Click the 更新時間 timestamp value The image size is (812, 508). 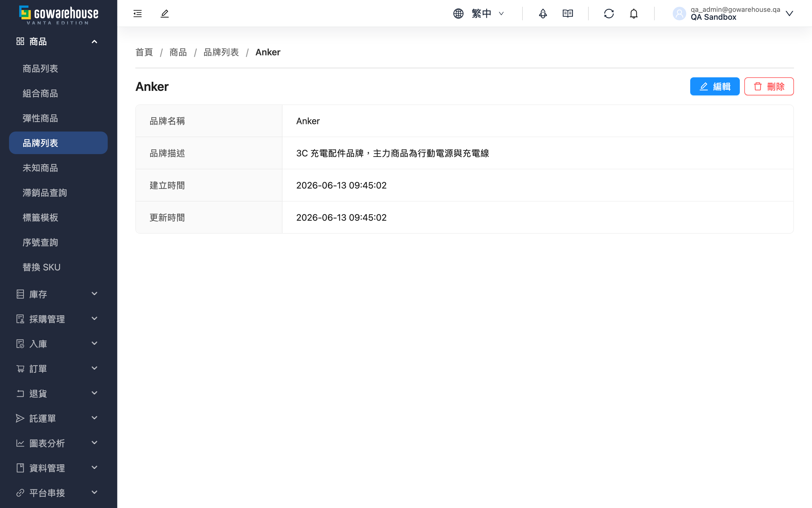pos(341,217)
